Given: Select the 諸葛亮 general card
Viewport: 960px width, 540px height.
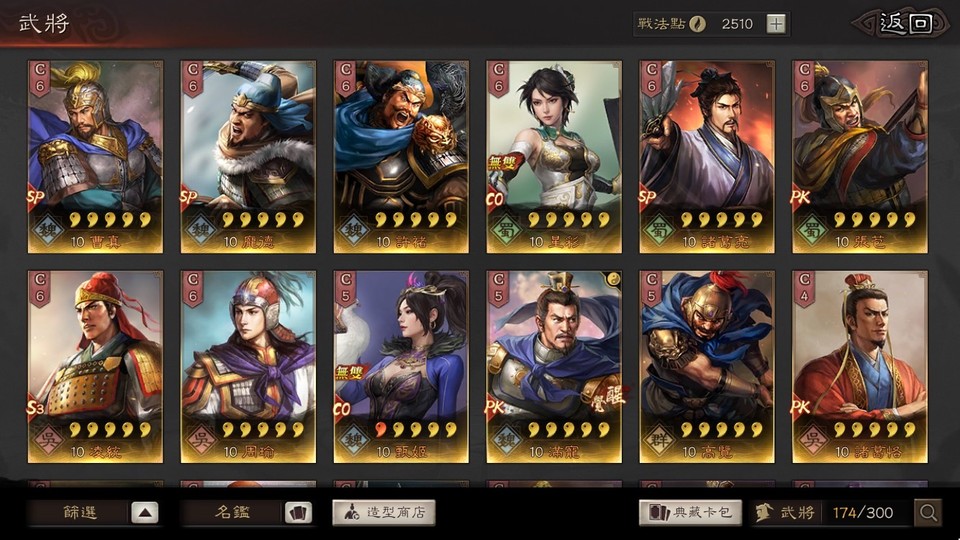Looking at the screenshot, I should pyautogui.click(x=707, y=157).
